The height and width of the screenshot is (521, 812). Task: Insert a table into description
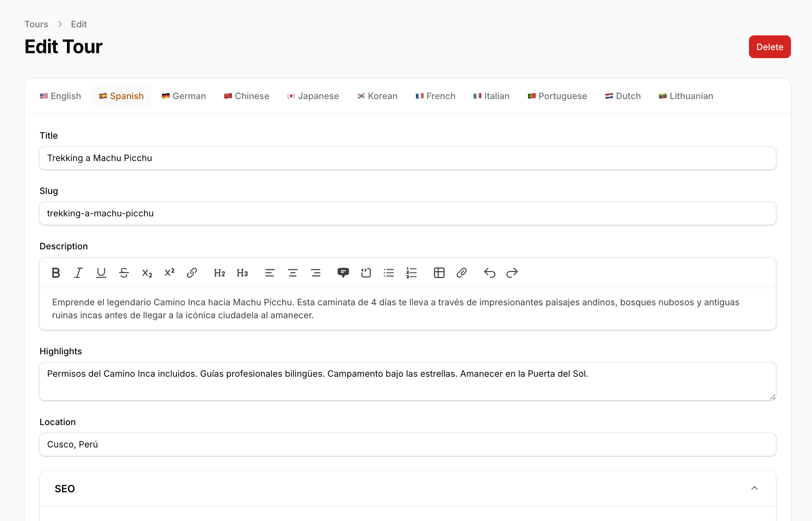pyautogui.click(x=439, y=273)
